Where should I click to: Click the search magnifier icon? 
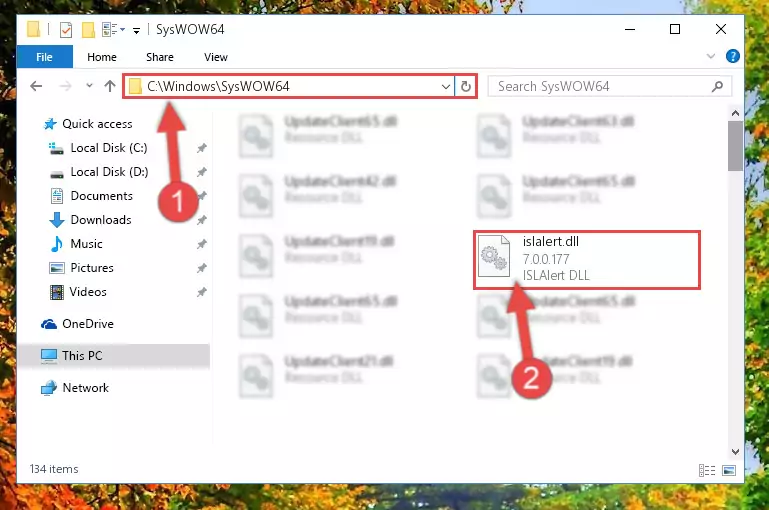(x=717, y=86)
